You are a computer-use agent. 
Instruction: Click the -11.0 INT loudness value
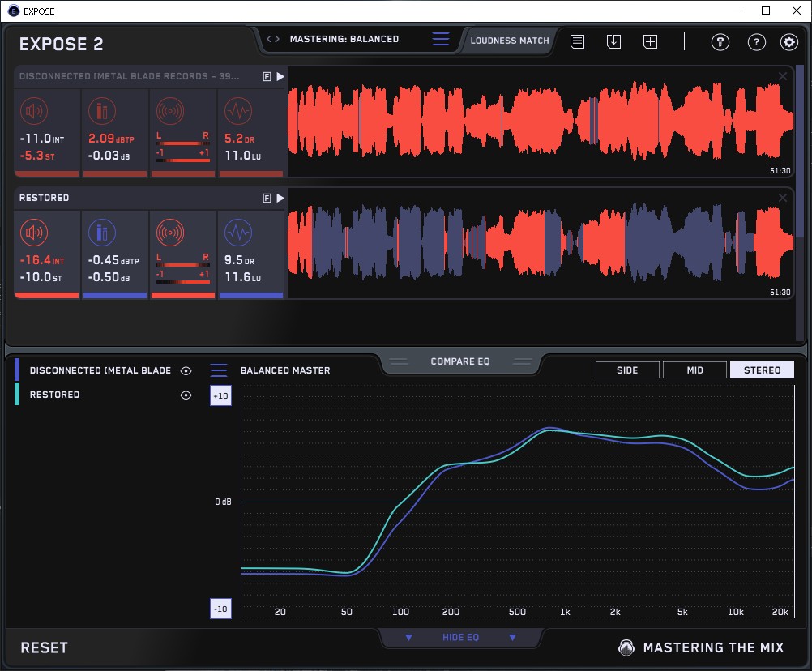(x=42, y=139)
